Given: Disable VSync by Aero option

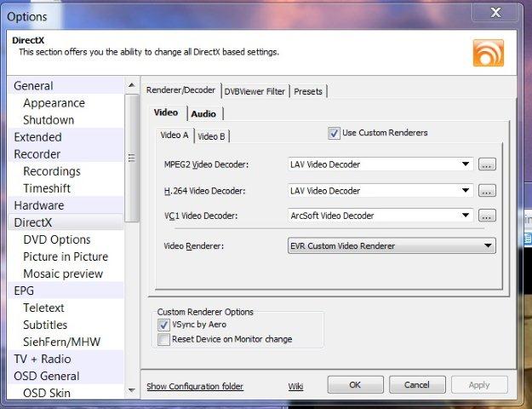Looking at the screenshot, I should [164, 325].
